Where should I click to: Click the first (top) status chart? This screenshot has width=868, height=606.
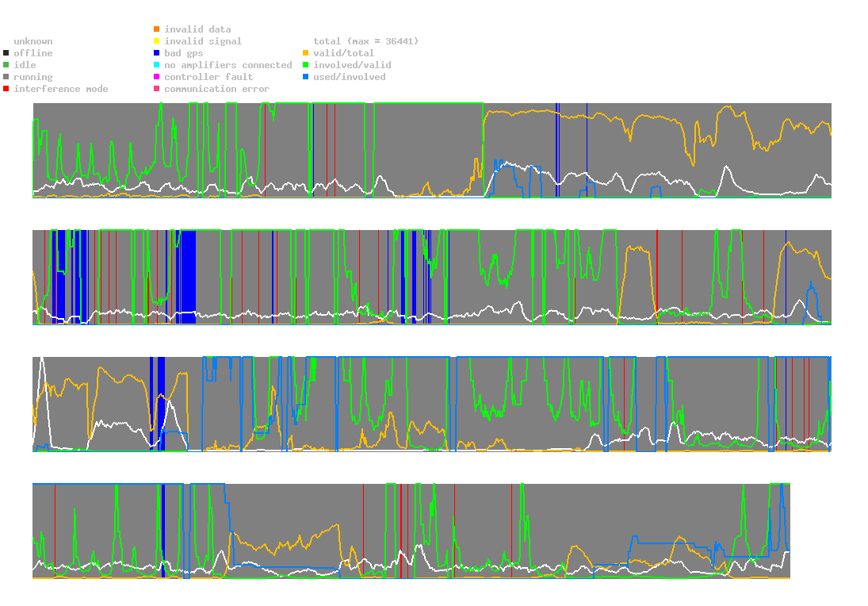click(432, 150)
